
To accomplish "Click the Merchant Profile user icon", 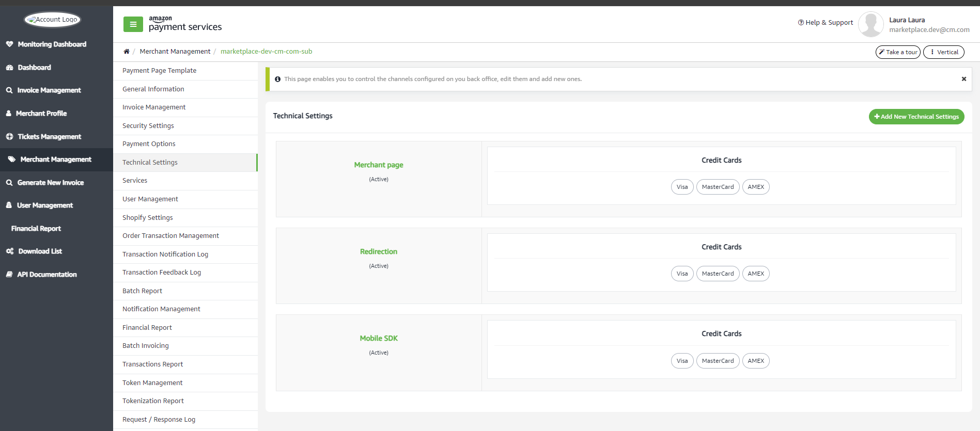I will coord(9,114).
